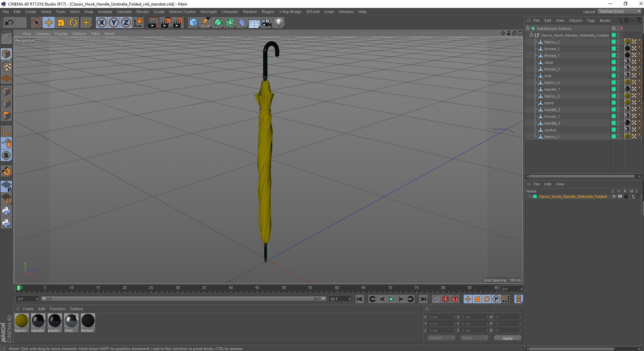Viewport: 644px width, 351px height.
Task: Click the Apply button
Action: tap(507, 338)
